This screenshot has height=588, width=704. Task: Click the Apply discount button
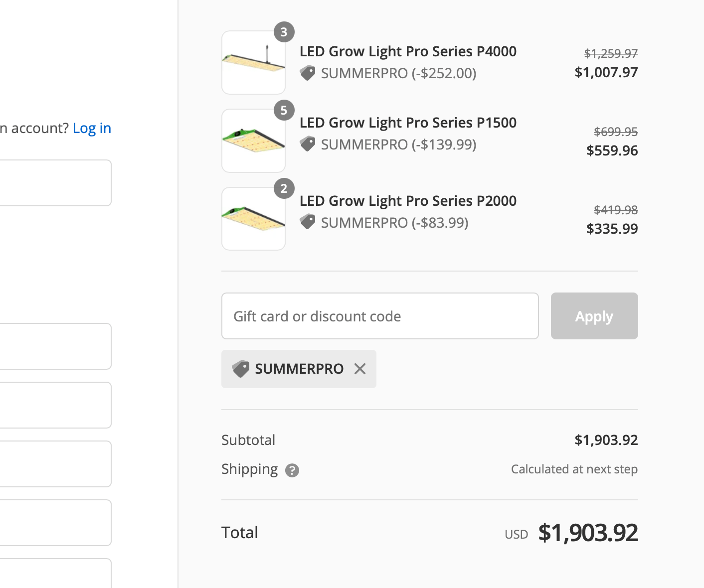coord(594,316)
